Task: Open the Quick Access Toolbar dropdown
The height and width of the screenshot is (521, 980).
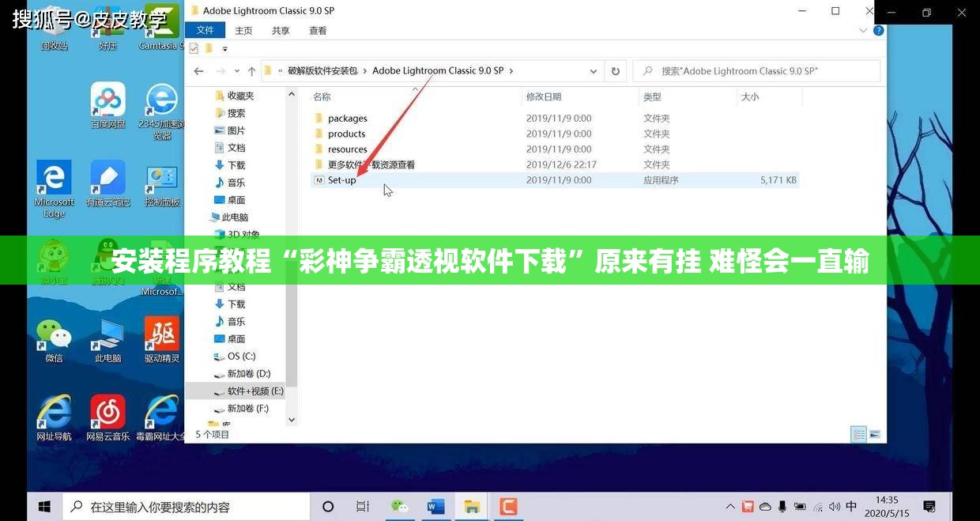Action: 225,48
